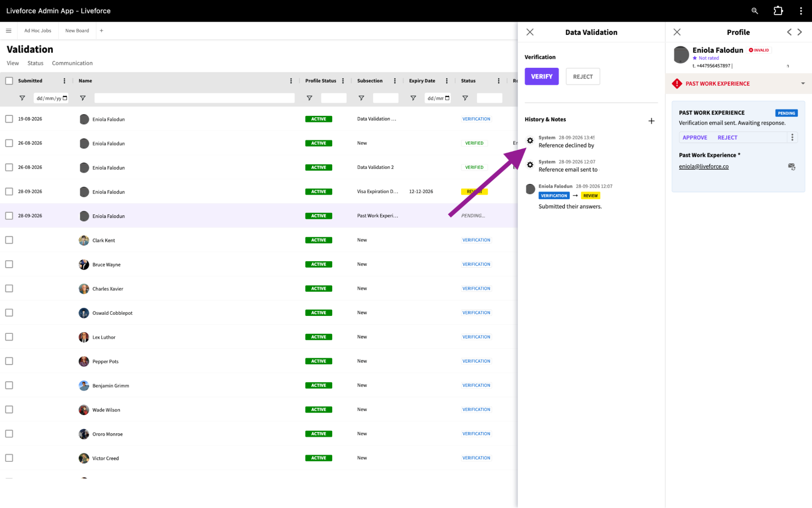Image resolution: width=812 pixels, height=508 pixels.
Task: Open the Communication menu
Action: pyautogui.click(x=72, y=63)
